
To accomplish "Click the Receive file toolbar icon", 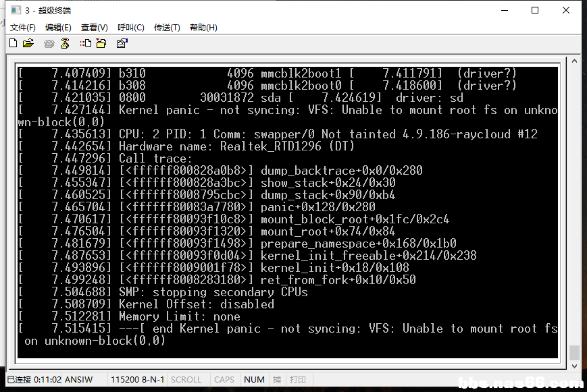I will [x=101, y=43].
